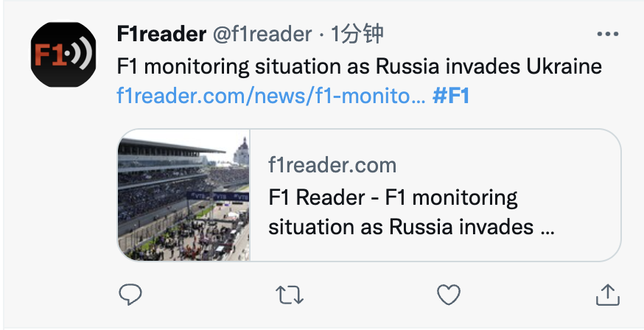Open the F1reader display name profile
Screen dimensions: 644x330
coord(161,34)
